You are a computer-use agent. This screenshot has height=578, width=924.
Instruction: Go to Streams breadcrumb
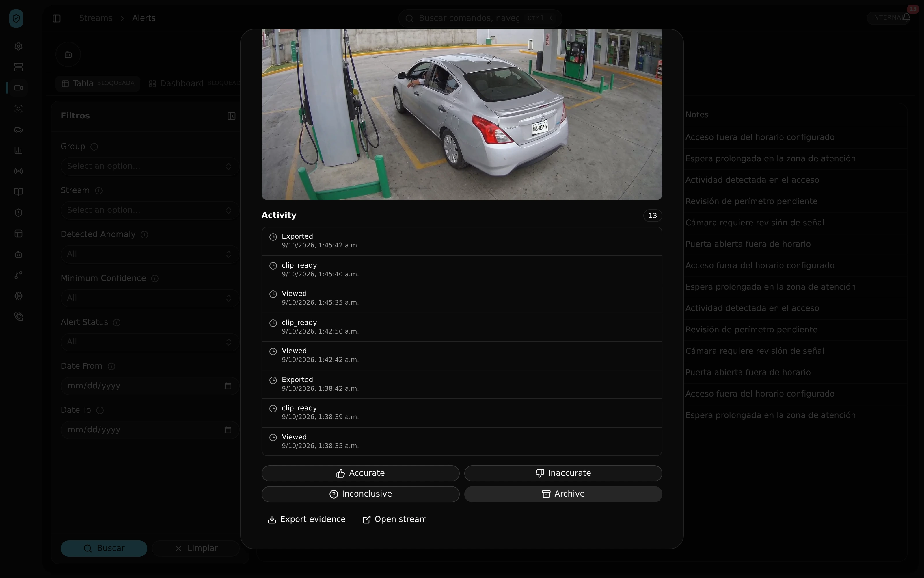pos(96,18)
